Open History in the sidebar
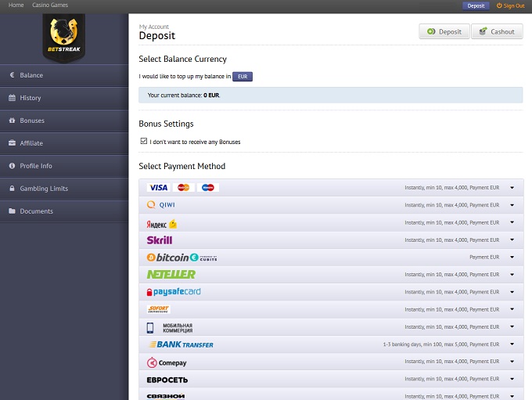This screenshot has height=400, width=532. [x=31, y=98]
